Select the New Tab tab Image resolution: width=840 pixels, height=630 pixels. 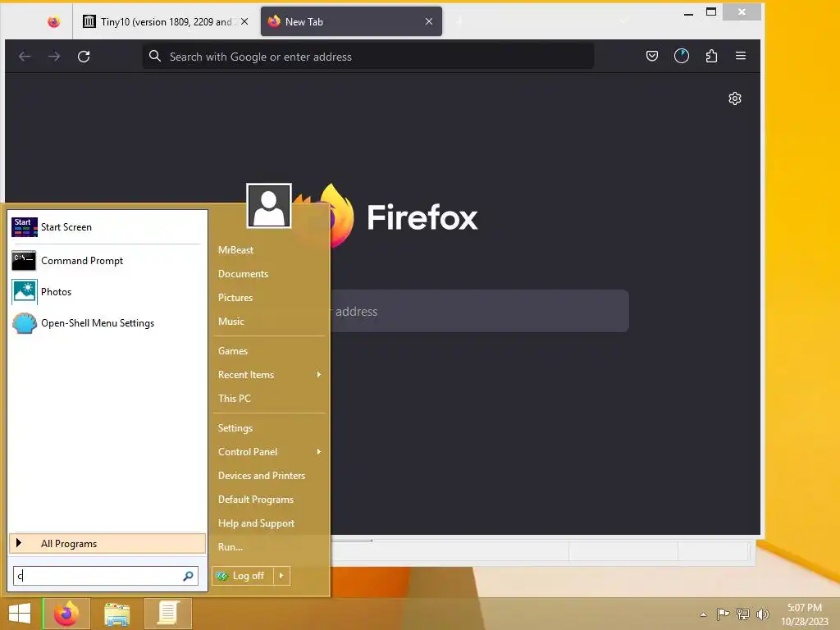click(x=351, y=21)
